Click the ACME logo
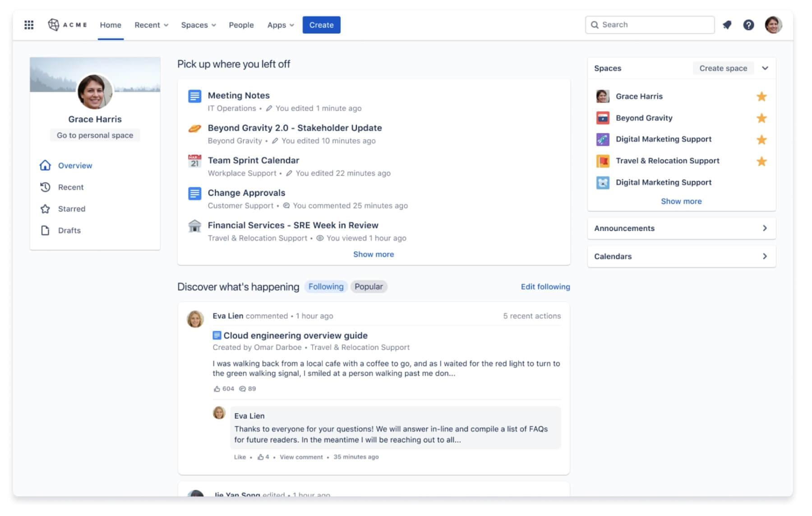This screenshot has width=812, height=516. [68, 25]
